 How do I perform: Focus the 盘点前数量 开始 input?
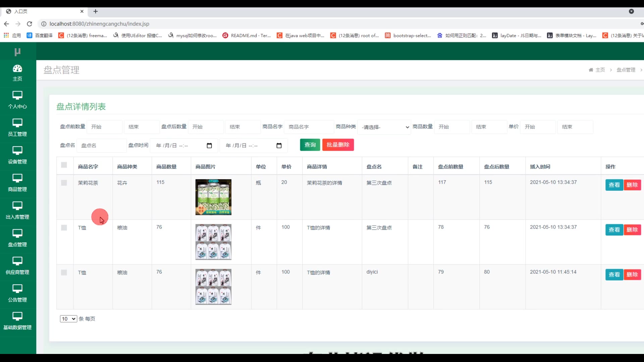[105, 127]
